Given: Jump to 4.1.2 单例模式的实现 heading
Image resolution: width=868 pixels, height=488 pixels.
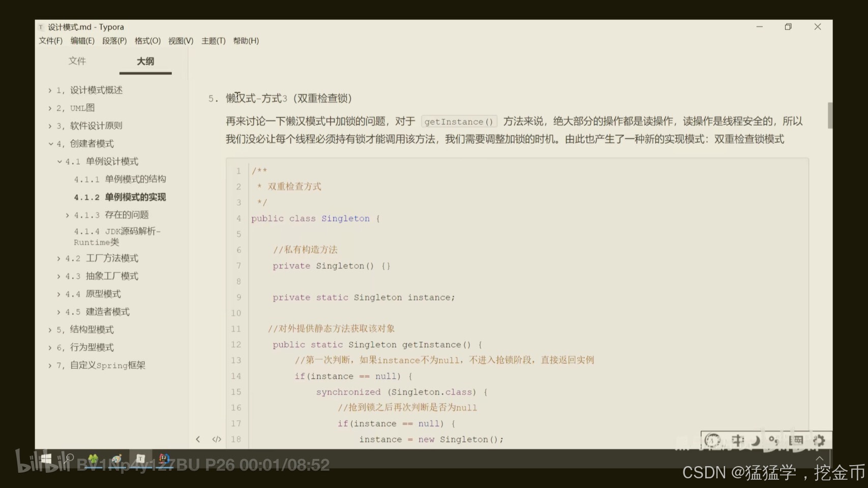Looking at the screenshot, I should (x=120, y=197).
